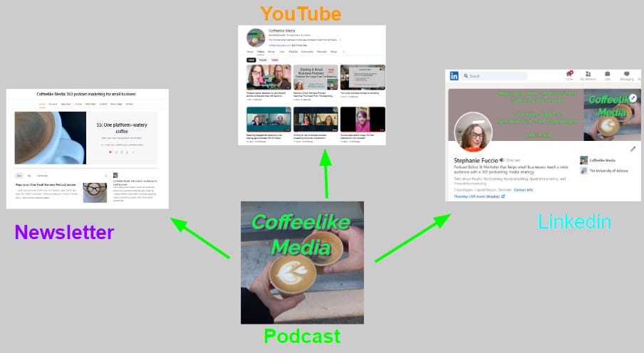Open the Channels tab on YouTube channel
This screenshot has width=644, height=353.
[x=321, y=52]
